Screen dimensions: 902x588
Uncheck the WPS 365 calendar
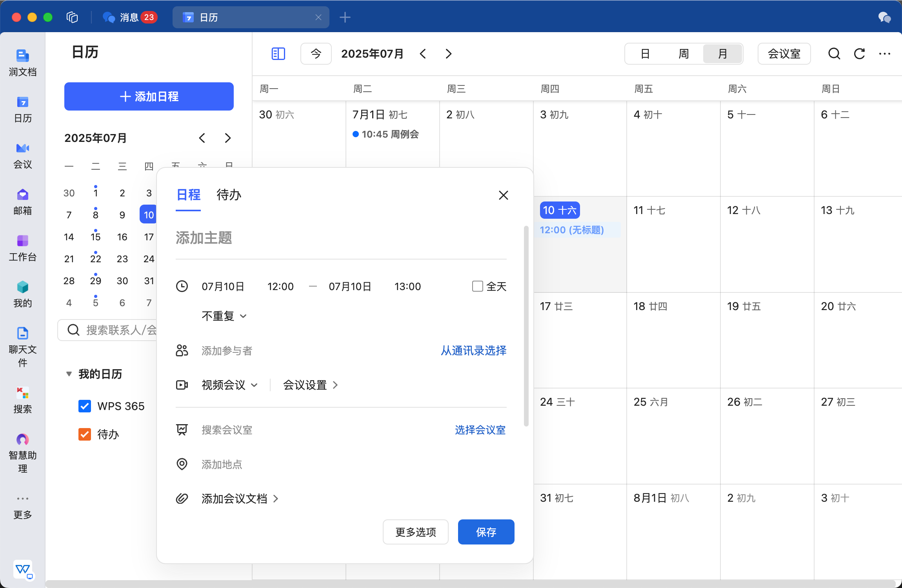(85, 406)
